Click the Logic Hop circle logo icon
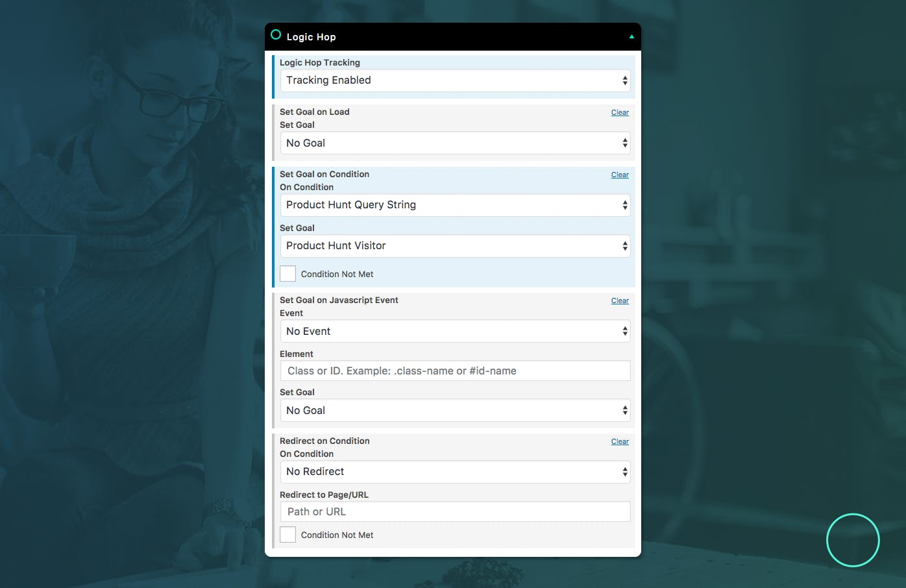The height and width of the screenshot is (588, 906). 276,35
